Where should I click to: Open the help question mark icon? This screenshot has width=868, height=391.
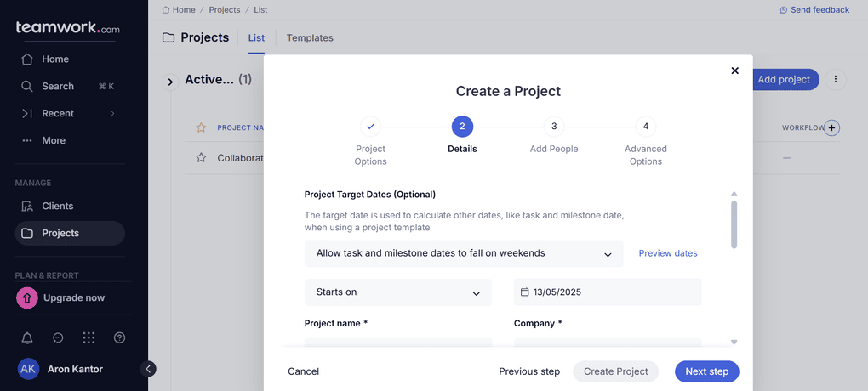[x=120, y=338]
